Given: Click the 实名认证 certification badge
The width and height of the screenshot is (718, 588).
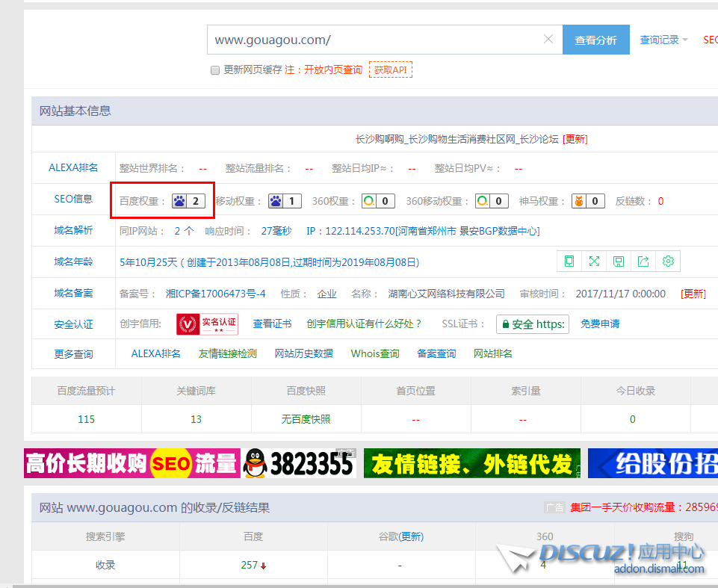Looking at the screenshot, I should [x=208, y=324].
